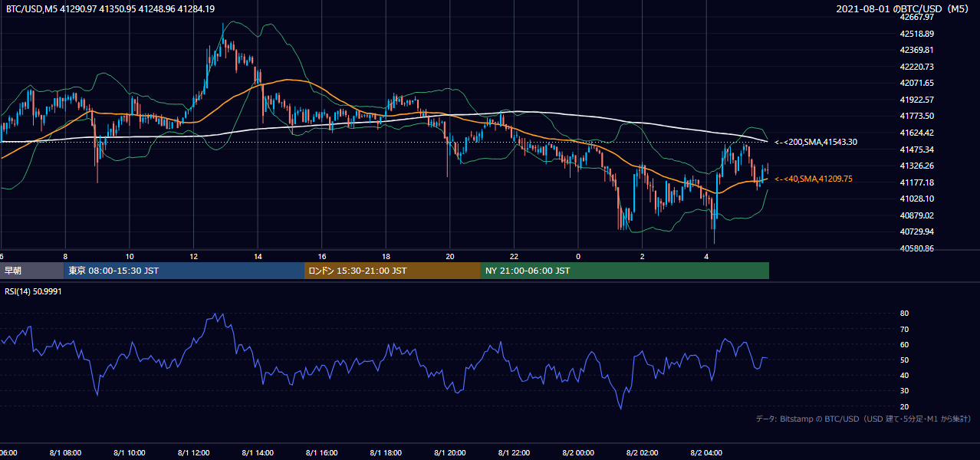
Task: Click price axis value 41922.57
Action: pyautogui.click(x=918, y=100)
